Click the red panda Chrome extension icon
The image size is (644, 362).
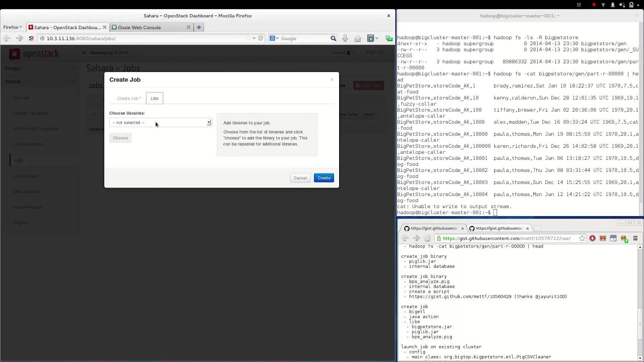coord(603,238)
